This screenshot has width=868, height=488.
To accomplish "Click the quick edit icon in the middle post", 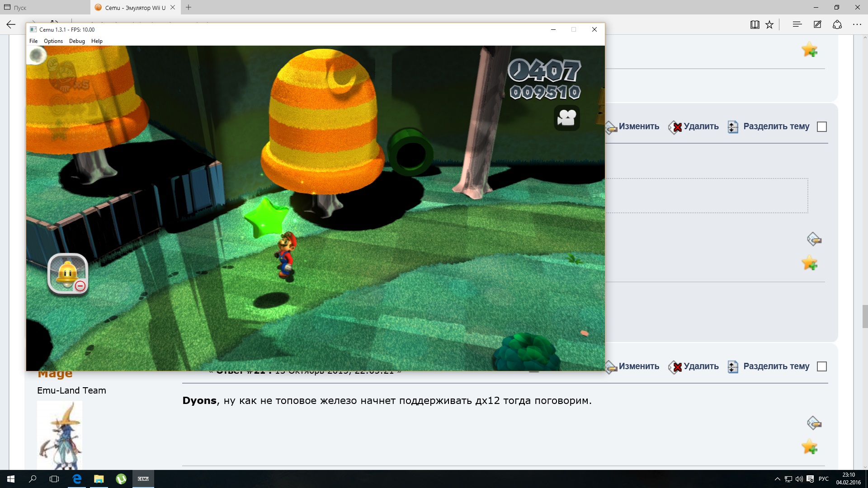I will point(814,239).
